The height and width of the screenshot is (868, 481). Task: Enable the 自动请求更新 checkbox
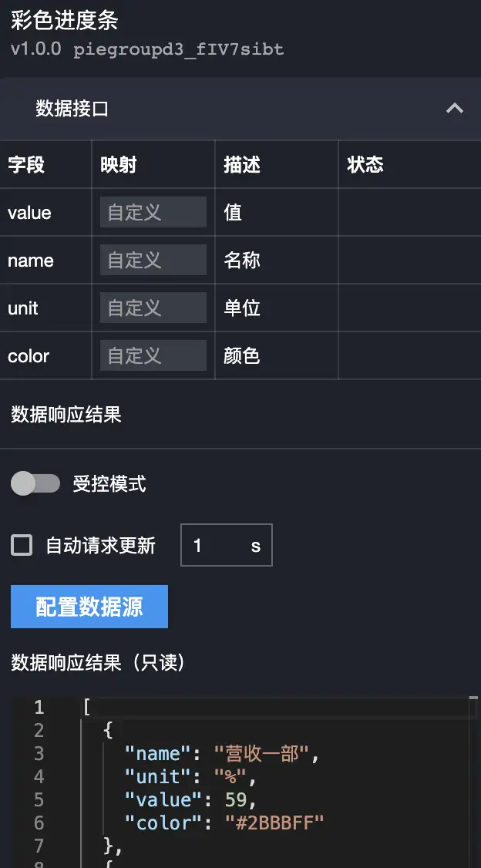tap(22, 546)
